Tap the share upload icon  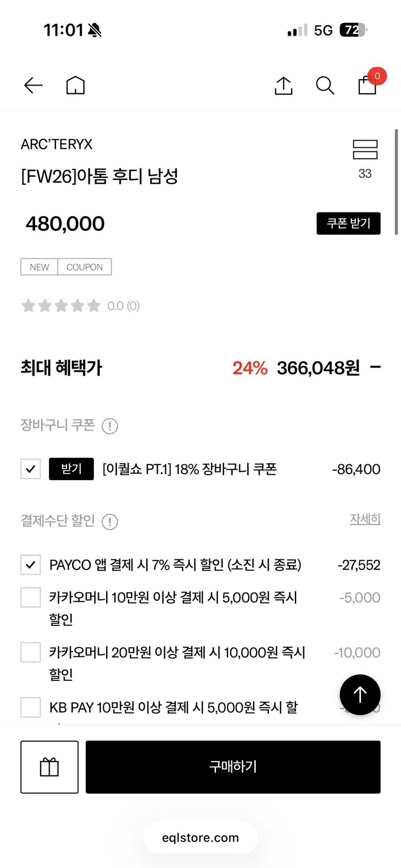284,85
